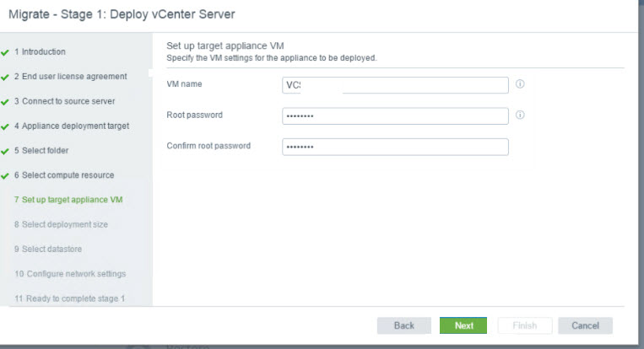Viewport: 644px width, 349px height.
Task: Click checkmark next to Connect to source server
Action: [x=5, y=102]
